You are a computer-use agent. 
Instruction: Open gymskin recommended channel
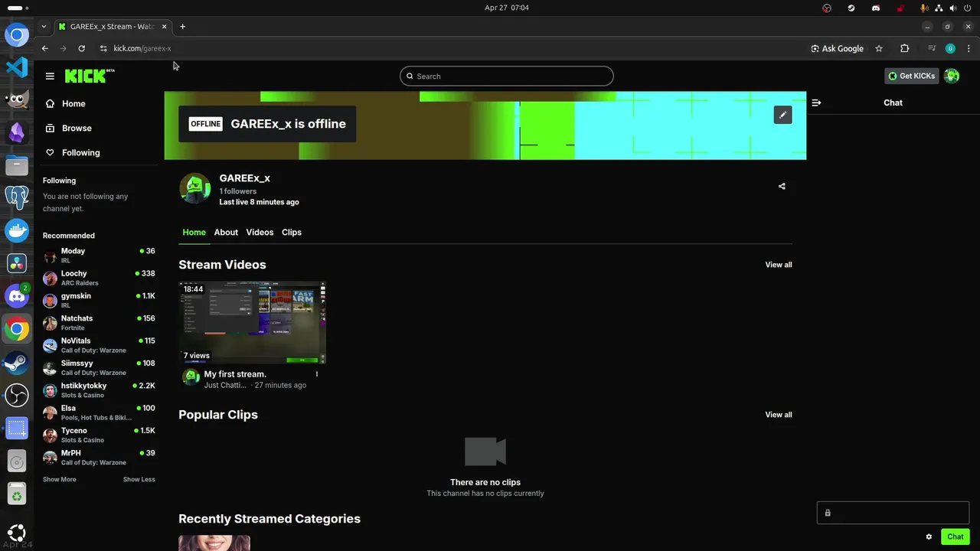pos(99,300)
